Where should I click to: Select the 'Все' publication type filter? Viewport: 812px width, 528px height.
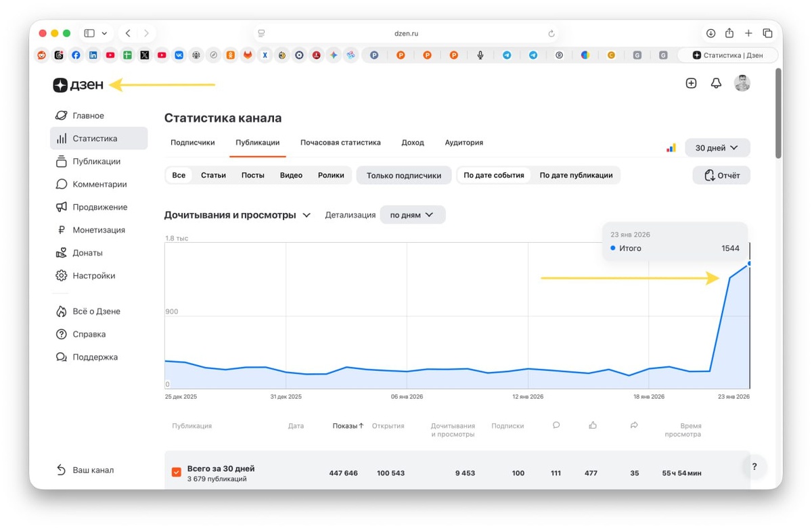(x=179, y=175)
